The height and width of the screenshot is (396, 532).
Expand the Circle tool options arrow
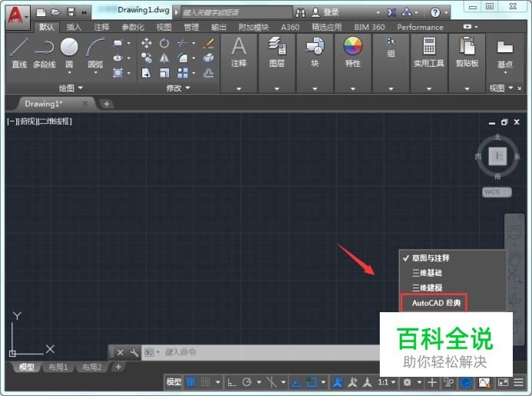click(69, 72)
